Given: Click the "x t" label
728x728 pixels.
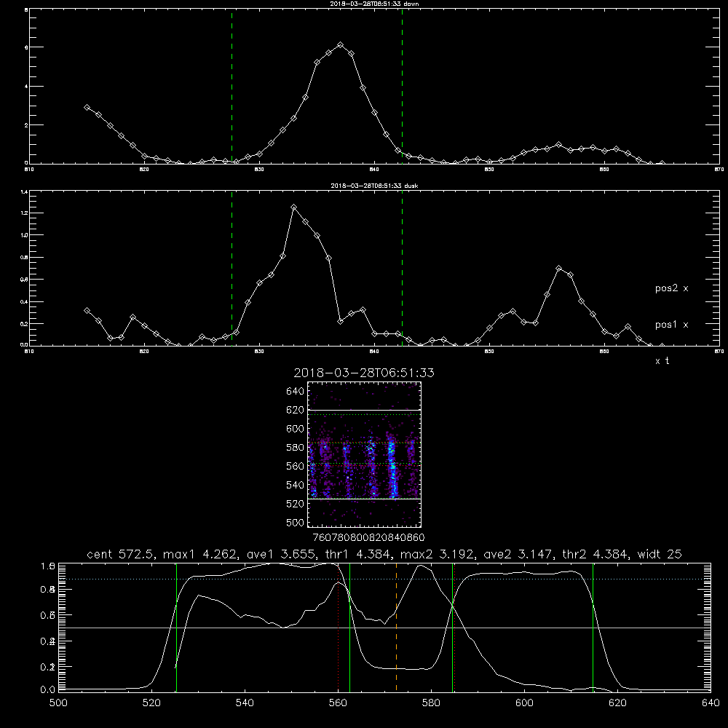Looking at the screenshot, I should click(662, 361).
